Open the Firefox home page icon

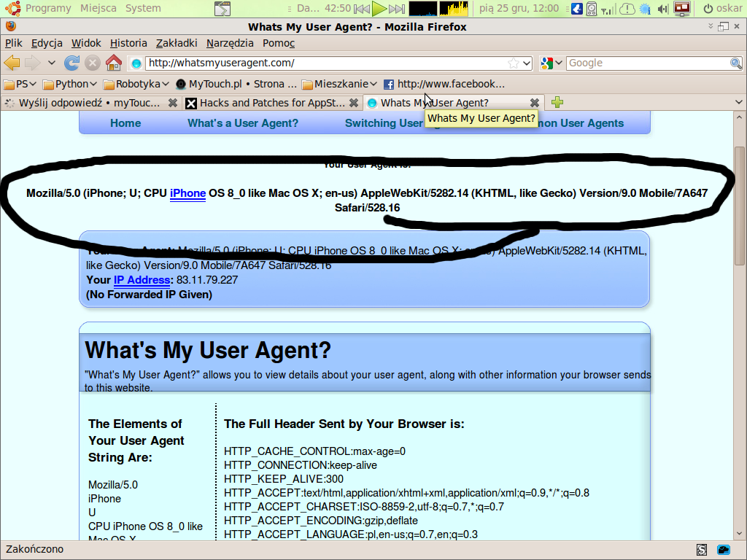click(x=113, y=63)
